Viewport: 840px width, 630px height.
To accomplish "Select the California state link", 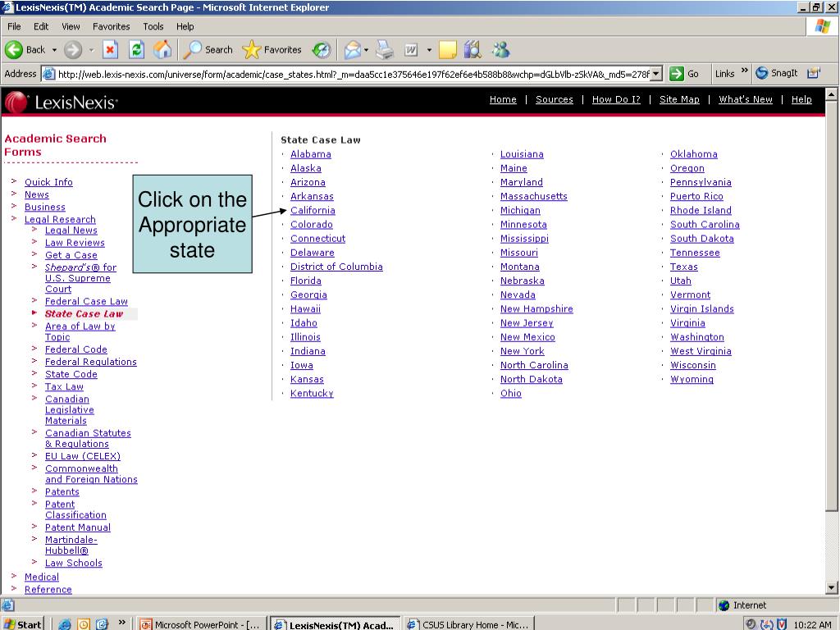I will (313, 211).
